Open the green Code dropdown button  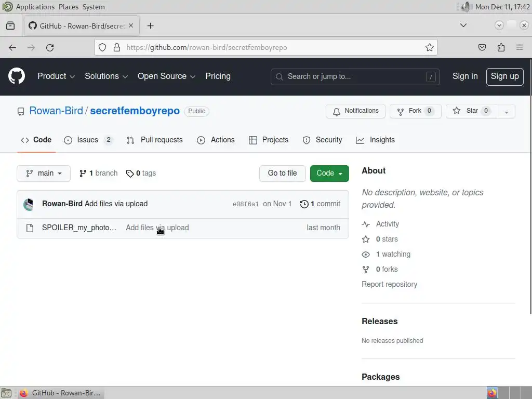tap(329, 174)
